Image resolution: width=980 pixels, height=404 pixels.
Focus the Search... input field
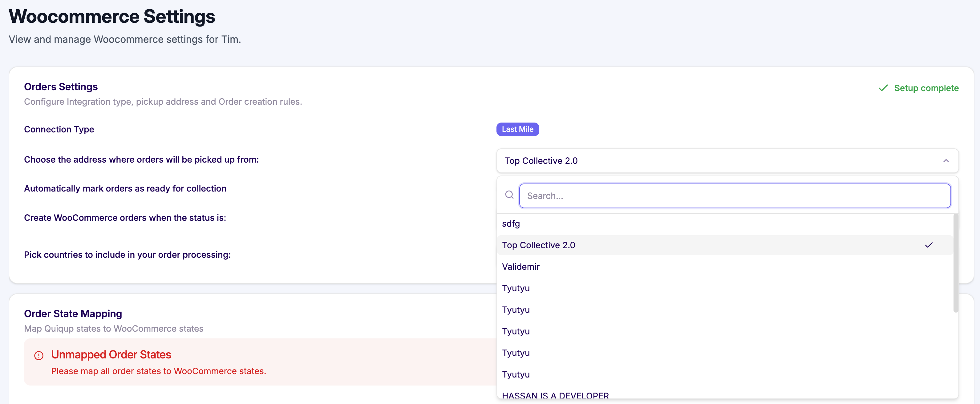tap(734, 196)
